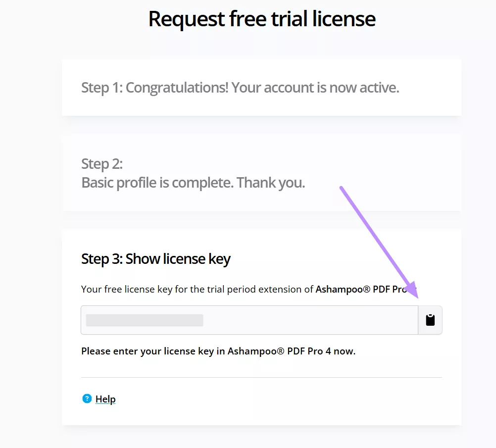
Task: Click the Step 1 congratulations panel
Action: (x=261, y=87)
